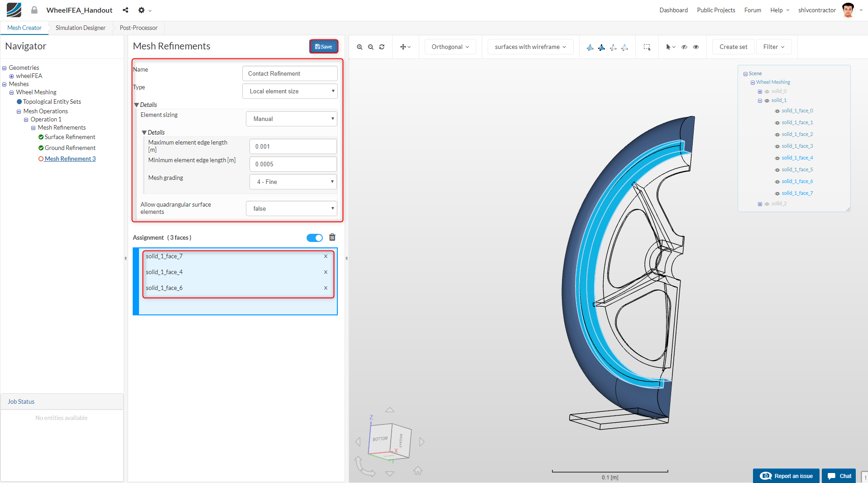Click the home view icon near orientation cube

tap(417, 471)
